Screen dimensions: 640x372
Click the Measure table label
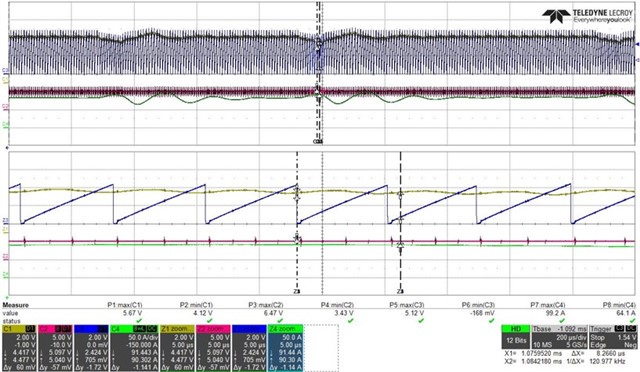[16, 305]
